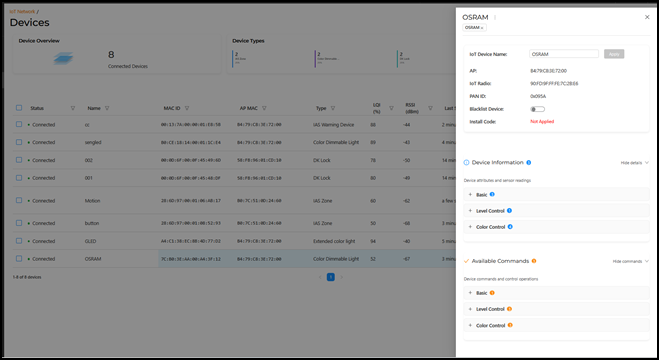Check the select-all checkbox in table header

click(19, 108)
